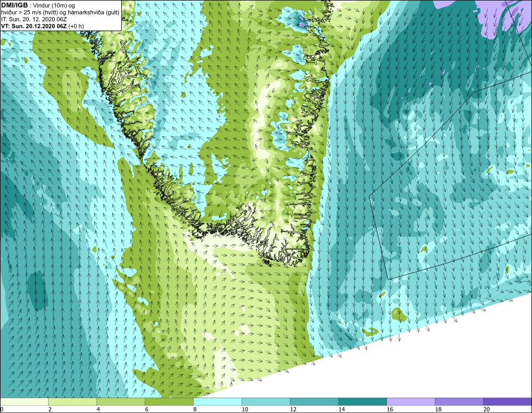Click the legend tick label '6'
The height and width of the screenshot is (413, 532).
point(147,409)
